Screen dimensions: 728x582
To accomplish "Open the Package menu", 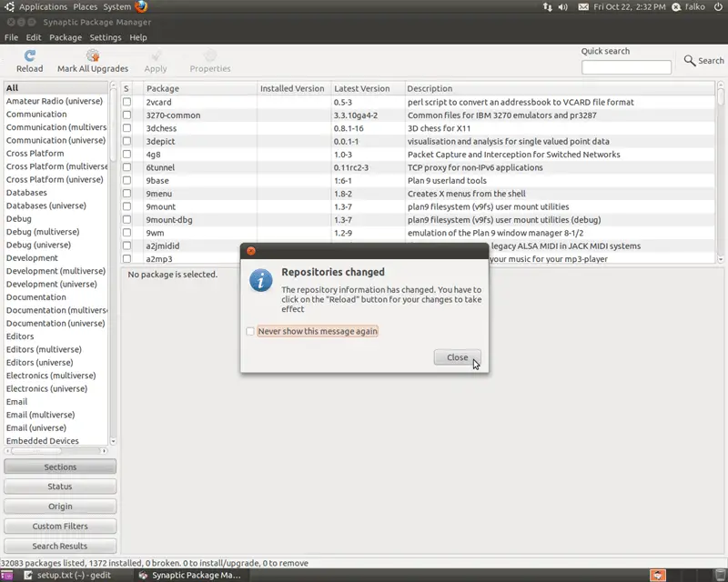I will click(x=66, y=37).
